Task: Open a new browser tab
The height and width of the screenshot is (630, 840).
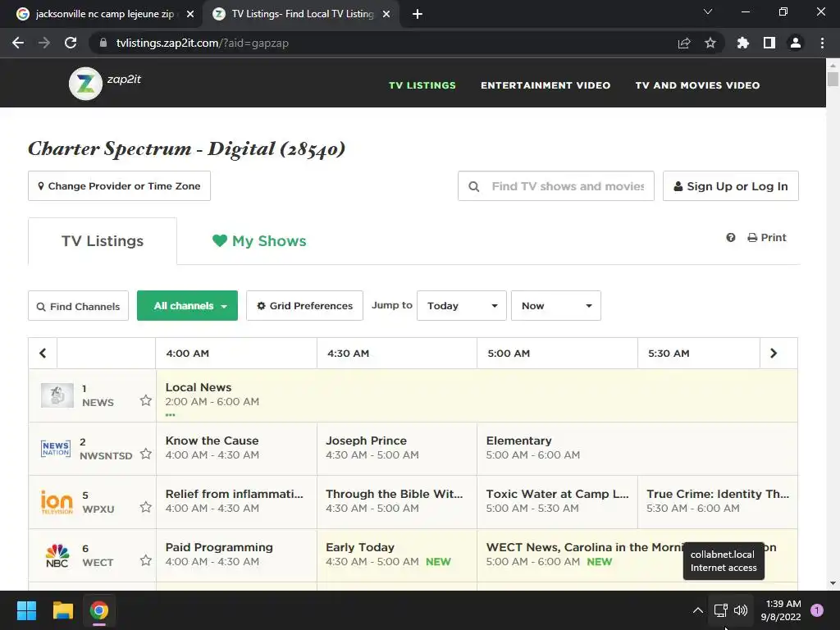Action: coord(418,14)
